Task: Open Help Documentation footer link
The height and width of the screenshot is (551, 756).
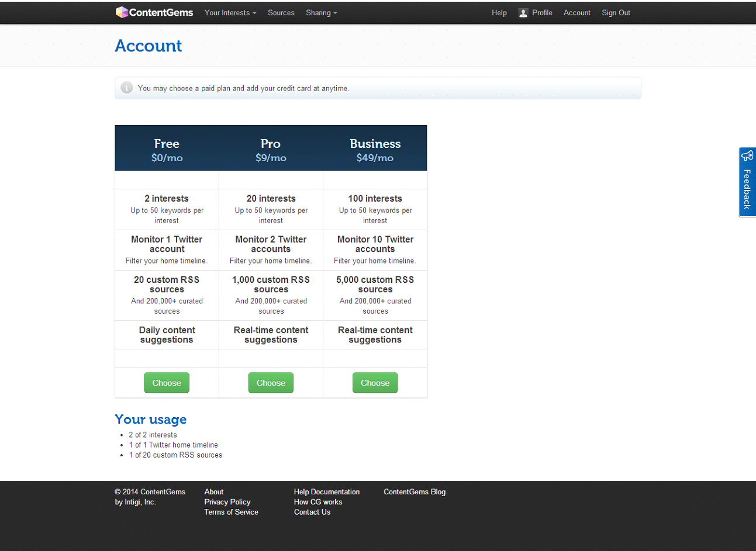Action: (x=327, y=492)
